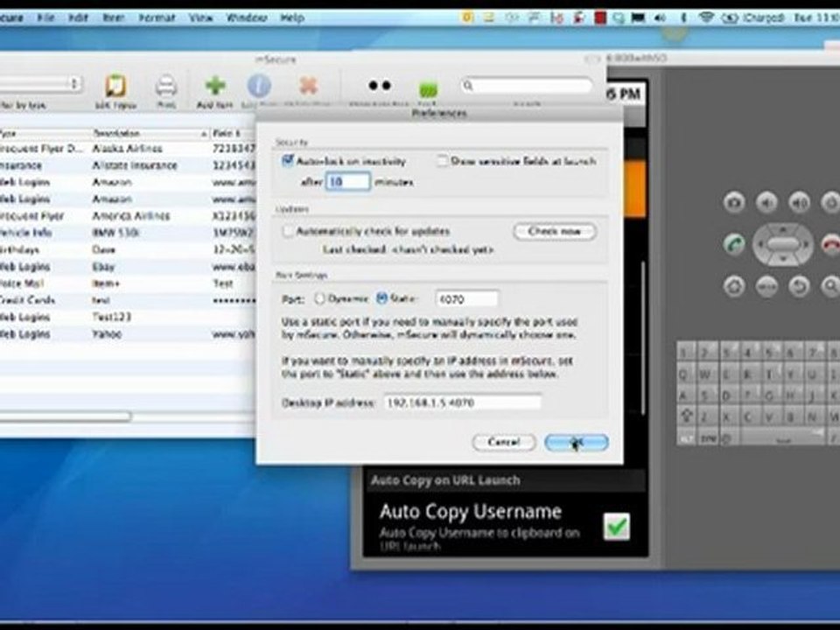This screenshot has width=840, height=630.
Task: Click the static port number field
Action: point(467,299)
